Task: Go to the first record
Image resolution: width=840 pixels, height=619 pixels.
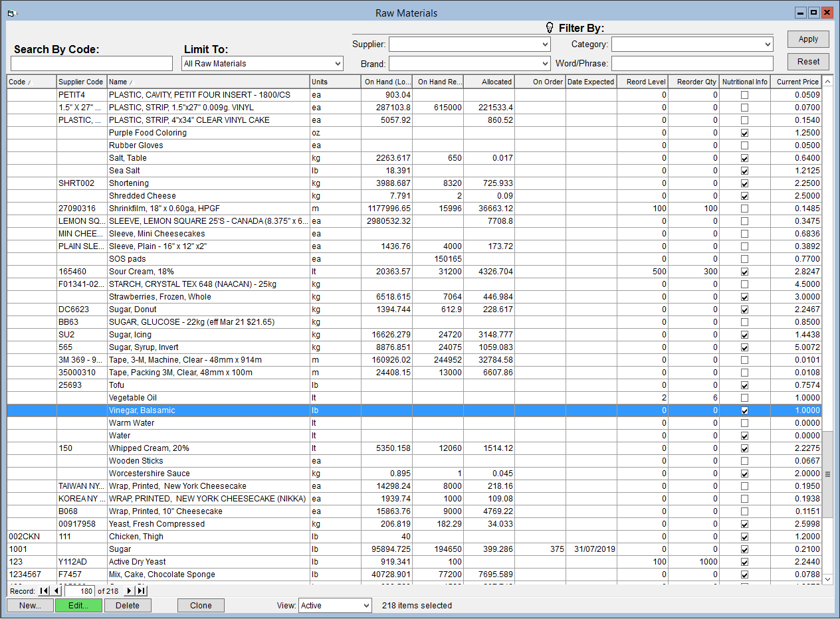Action: pos(44,590)
